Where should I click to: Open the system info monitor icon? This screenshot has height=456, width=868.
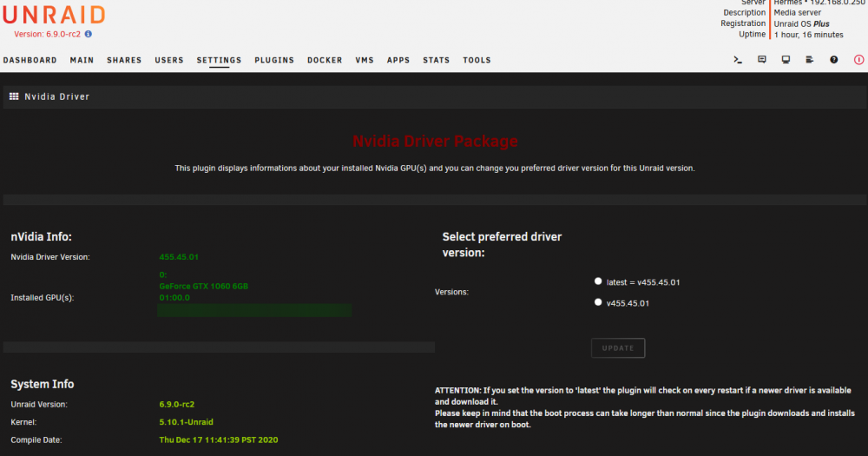pyautogui.click(x=786, y=60)
